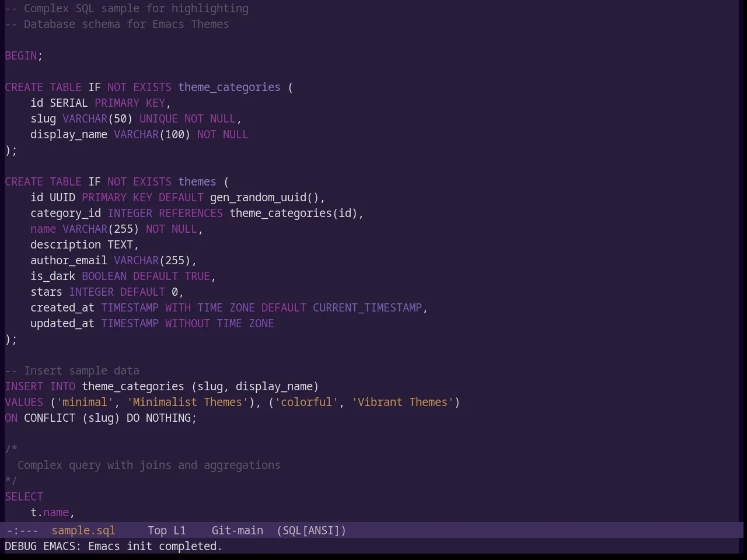Click the updated_at column name
Viewport: 747px width, 560px height.
tap(62, 323)
